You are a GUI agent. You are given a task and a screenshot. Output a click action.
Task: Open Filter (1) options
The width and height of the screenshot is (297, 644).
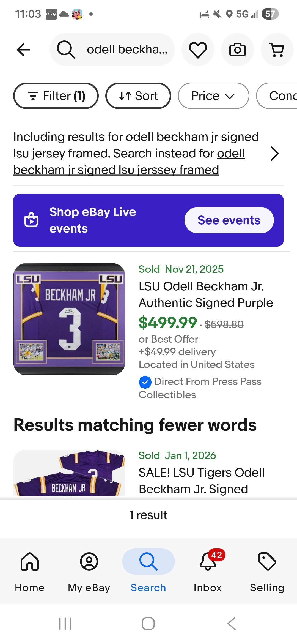pos(56,96)
